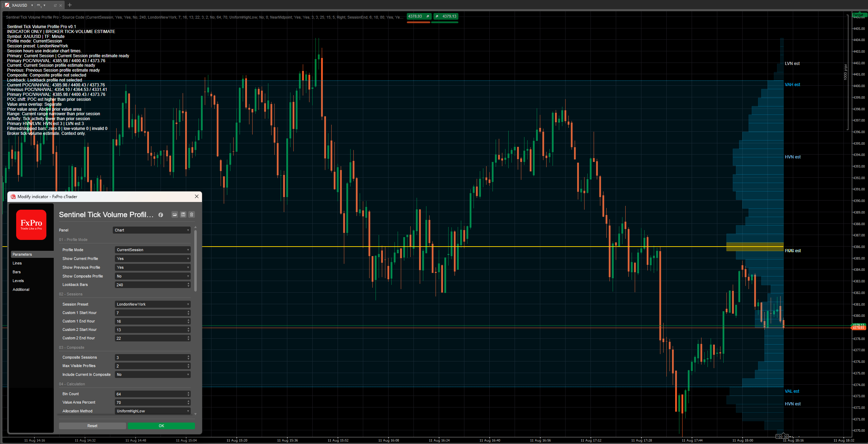
Task: Click the parameters scroll up arrow
Action: tap(195, 227)
